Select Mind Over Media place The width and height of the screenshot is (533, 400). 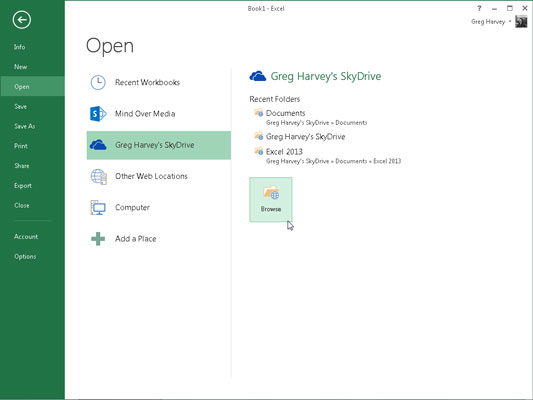pyautogui.click(x=145, y=114)
